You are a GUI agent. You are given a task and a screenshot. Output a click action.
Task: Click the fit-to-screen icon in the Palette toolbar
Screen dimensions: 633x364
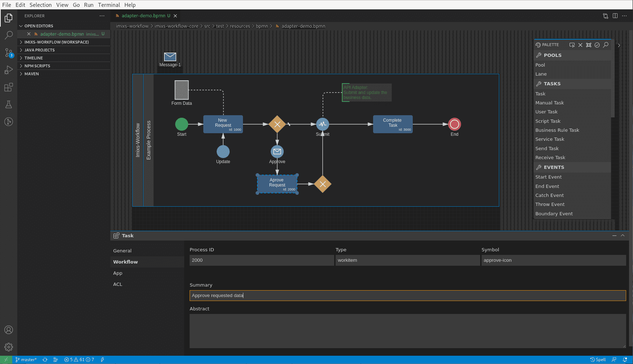[589, 45]
